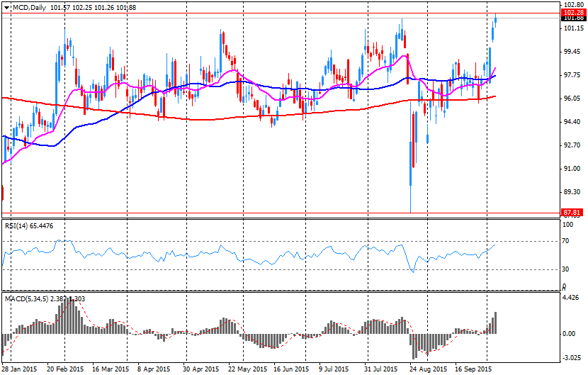Open the chart menu arrow beside MCD,Daily

[x=7, y=8]
